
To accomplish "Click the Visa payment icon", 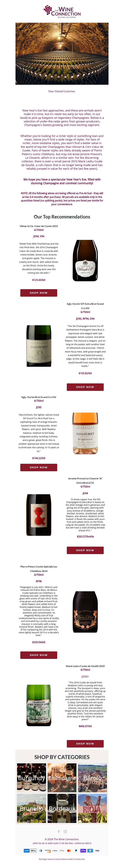I will click(x=97, y=850).
